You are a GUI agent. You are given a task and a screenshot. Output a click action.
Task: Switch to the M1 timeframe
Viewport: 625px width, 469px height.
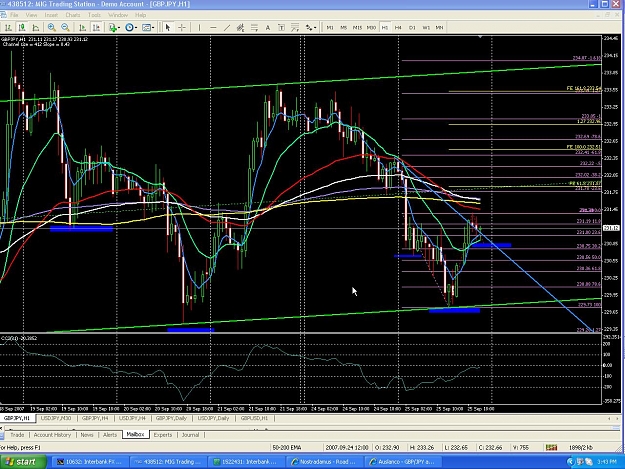click(x=330, y=27)
